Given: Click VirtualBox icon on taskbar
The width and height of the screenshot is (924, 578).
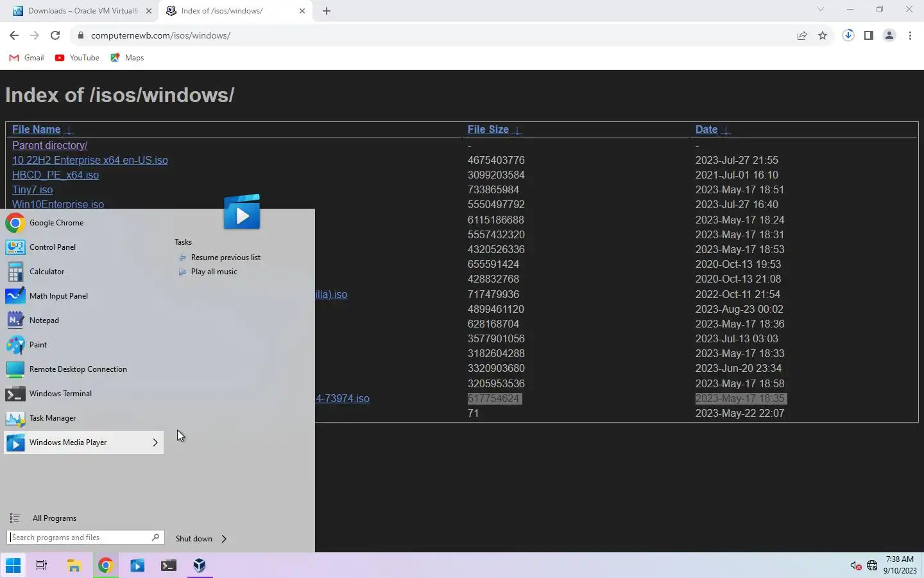Looking at the screenshot, I should pyautogui.click(x=200, y=566).
